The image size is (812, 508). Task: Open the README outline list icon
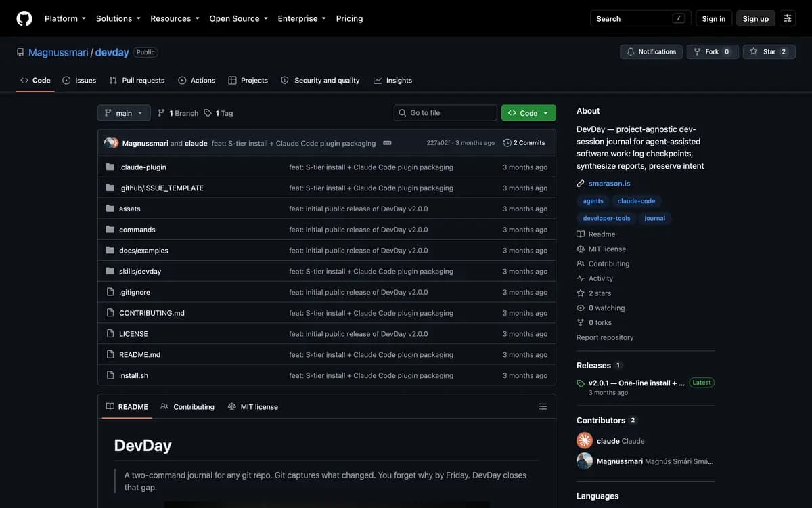tap(543, 406)
